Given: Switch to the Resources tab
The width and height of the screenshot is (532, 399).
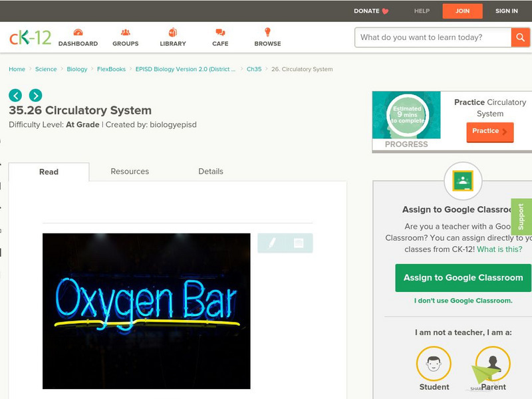Looking at the screenshot, I should pyautogui.click(x=130, y=172).
